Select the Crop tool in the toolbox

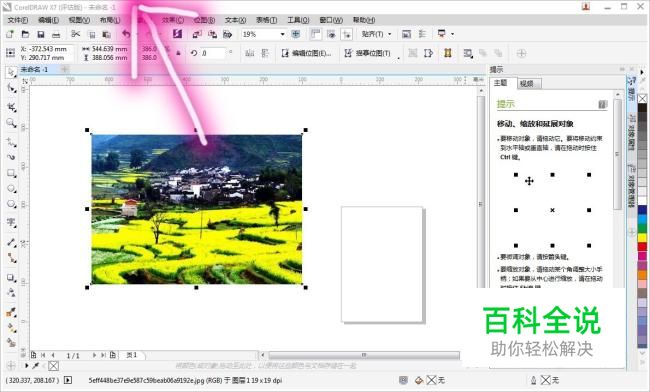[x=11, y=107]
